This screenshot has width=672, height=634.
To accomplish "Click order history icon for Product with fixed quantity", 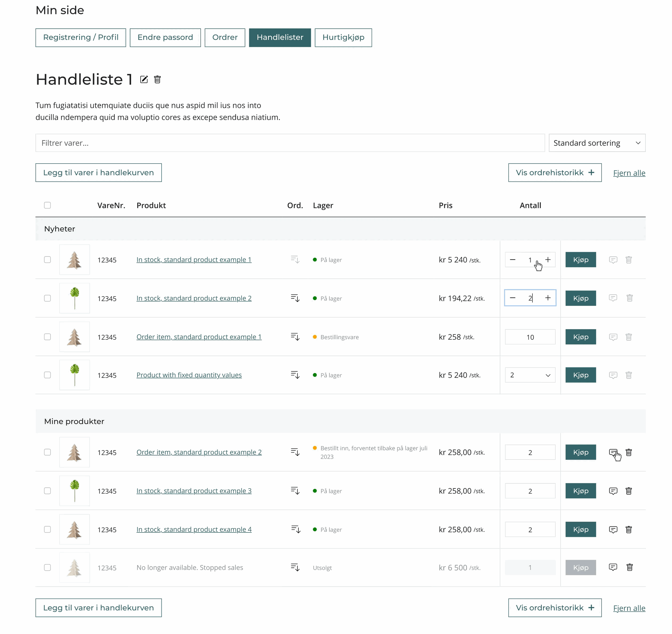I will pyautogui.click(x=295, y=375).
